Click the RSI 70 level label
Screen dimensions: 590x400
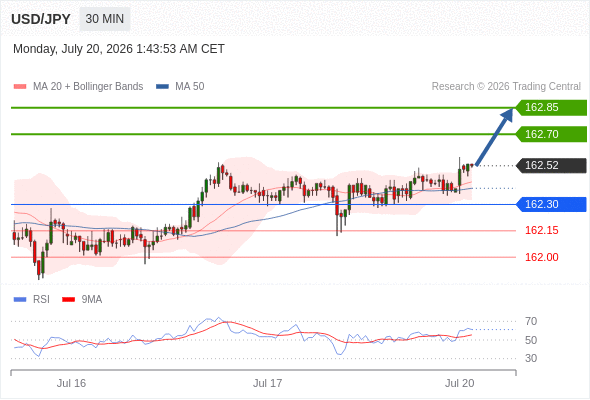[531, 321]
